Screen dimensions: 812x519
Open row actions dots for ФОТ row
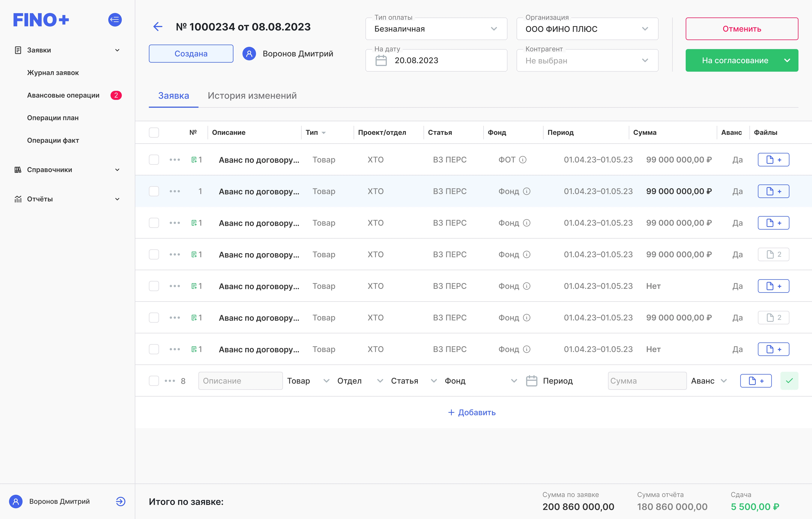pos(175,160)
